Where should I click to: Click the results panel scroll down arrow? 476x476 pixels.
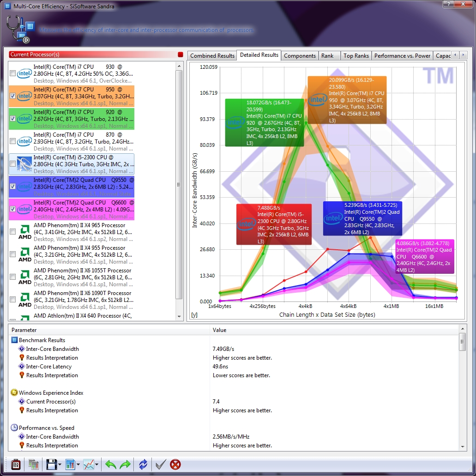(x=462, y=446)
